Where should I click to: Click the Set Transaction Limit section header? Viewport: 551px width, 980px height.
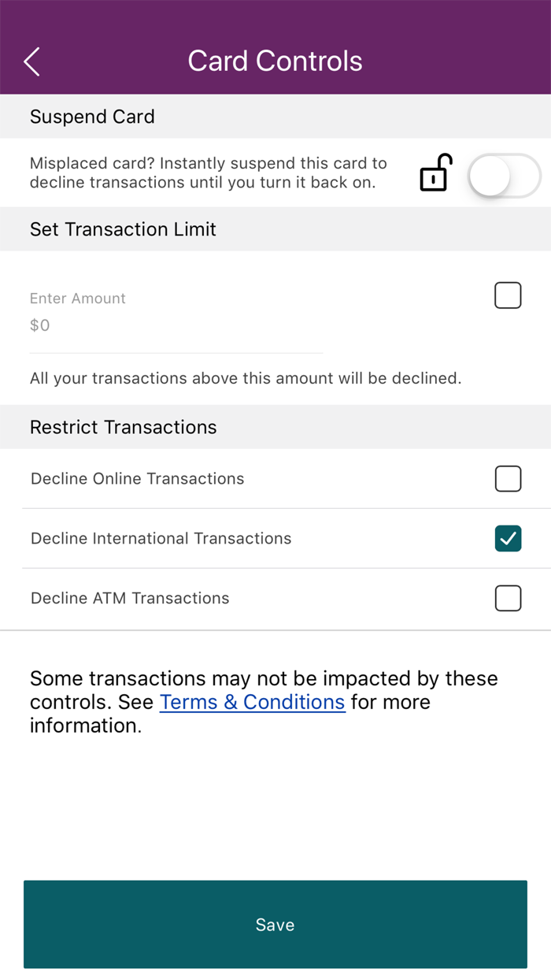coord(123,229)
